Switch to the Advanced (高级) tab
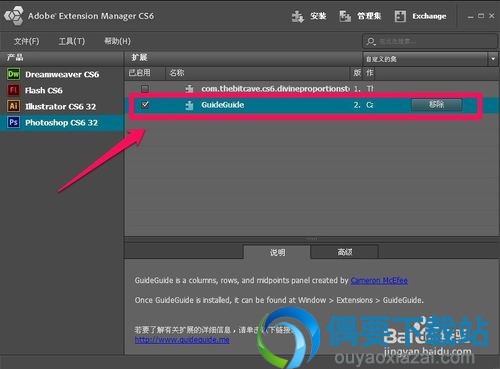Viewport: 500px width, 369px height. 344,252
